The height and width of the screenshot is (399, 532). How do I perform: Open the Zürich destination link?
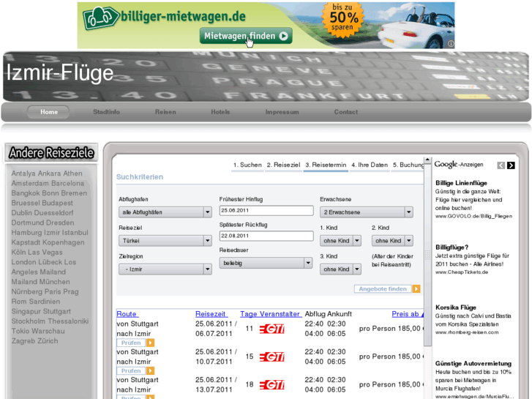(47, 341)
